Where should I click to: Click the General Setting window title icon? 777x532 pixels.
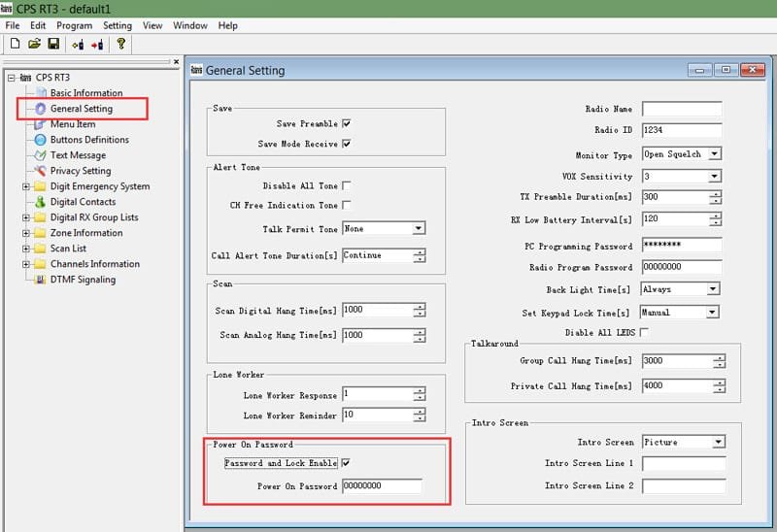[197, 70]
